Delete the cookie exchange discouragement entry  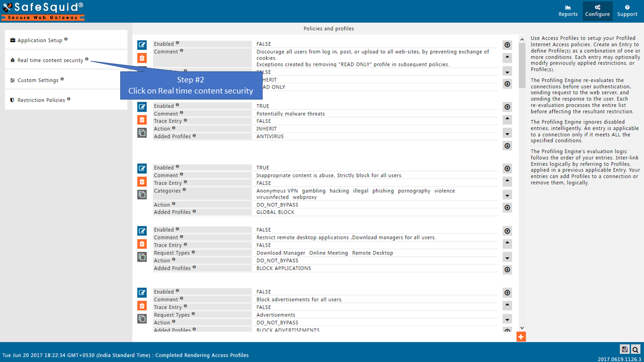pos(142,58)
